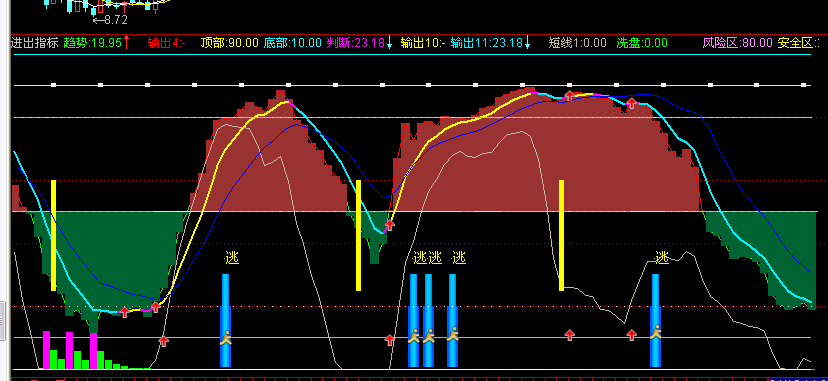Viewport: 828px width, 381px height.
Task: Open the 进出指标 indicator name label
Action: [34, 43]
